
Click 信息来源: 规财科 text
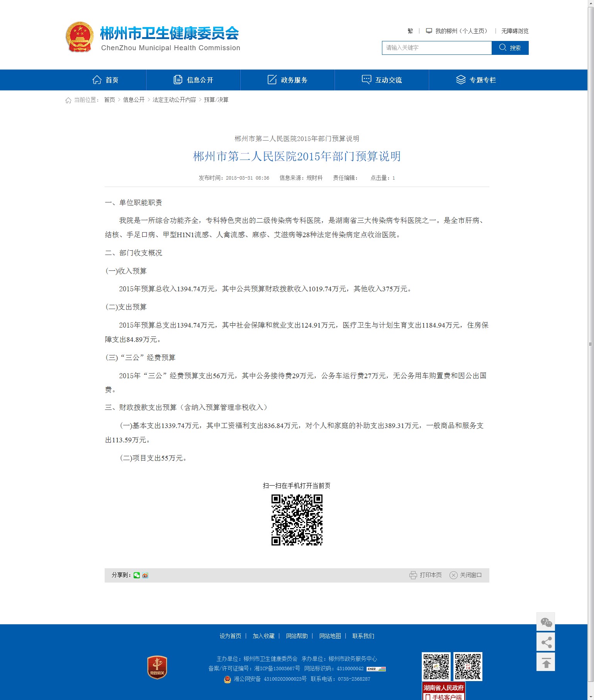[301, 178]
